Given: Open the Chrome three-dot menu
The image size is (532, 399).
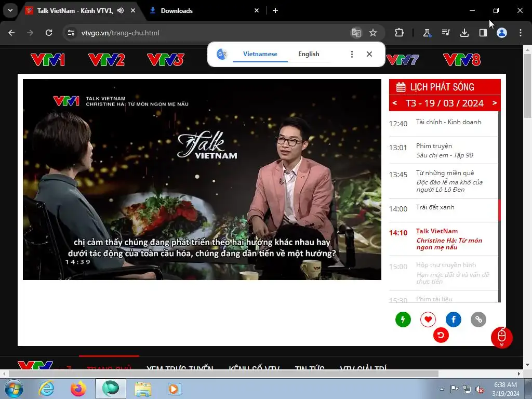Looking at the screenshot, I should 521,33.
